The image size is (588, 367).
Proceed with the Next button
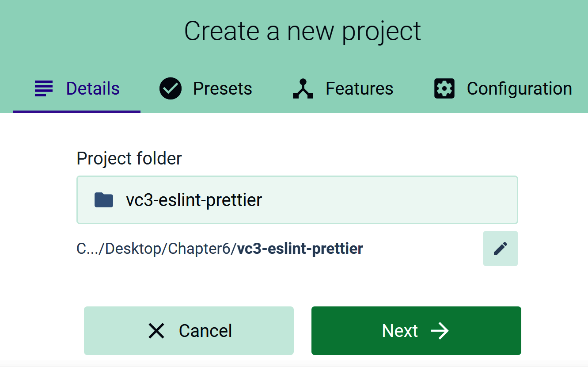tap(416, 331)
